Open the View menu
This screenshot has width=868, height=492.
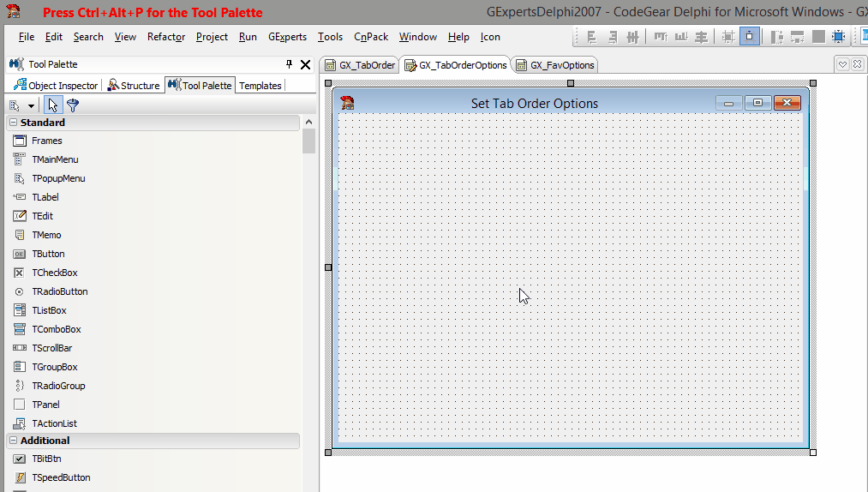(125, 37)
